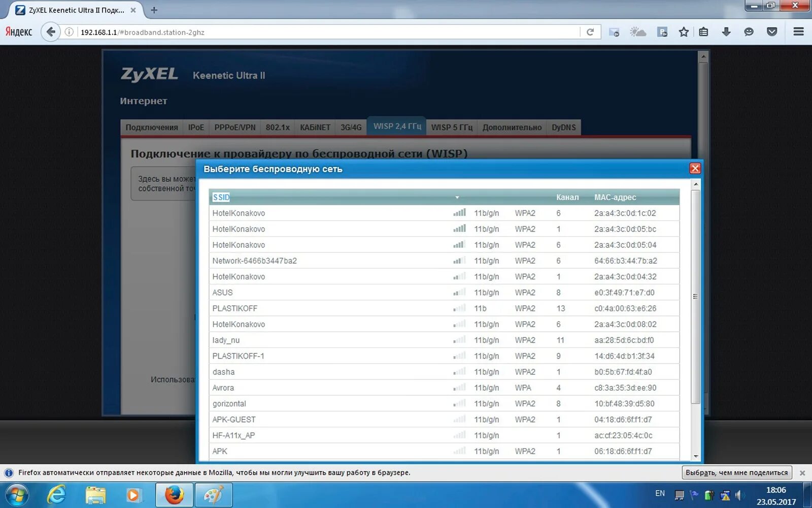Reload the page with the refresh icon
812x508 pixels.
(x=590, y=32)
